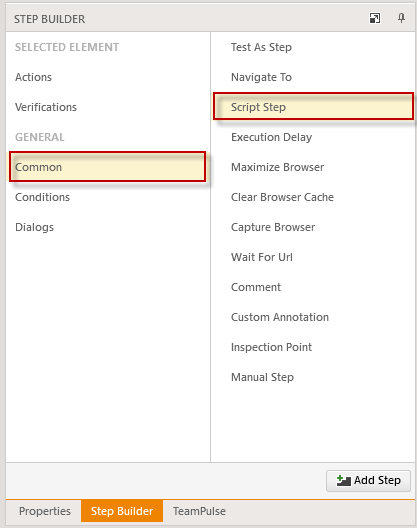Screen dimensions: 417x528
Task: Choose Wait For Url step
Action: click(x=262, y=257)
